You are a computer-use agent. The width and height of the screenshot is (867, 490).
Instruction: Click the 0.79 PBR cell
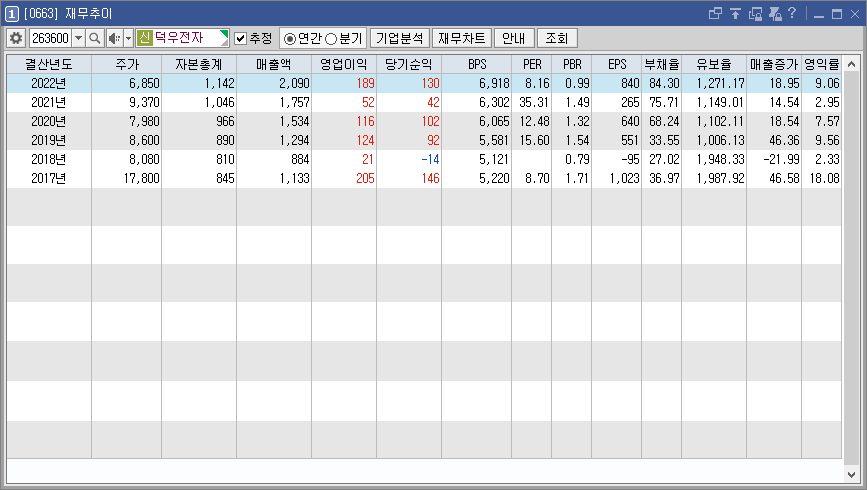point(572,159)
